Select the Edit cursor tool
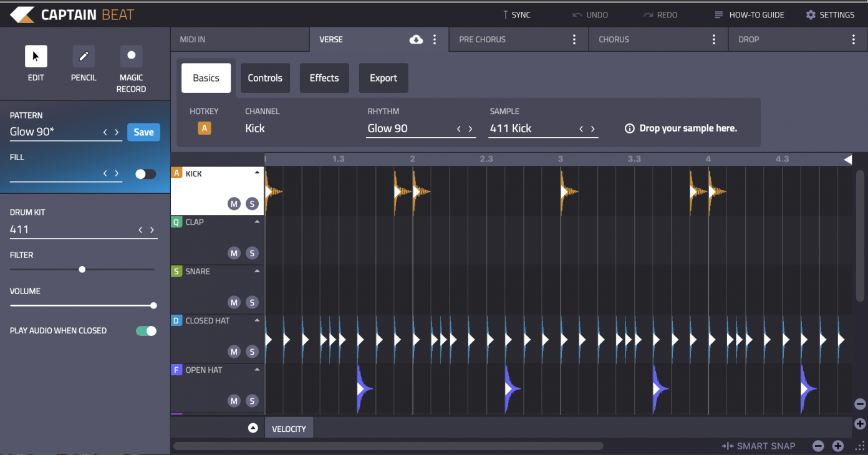Screen dimensions: 868x455 tap(36, 57)
